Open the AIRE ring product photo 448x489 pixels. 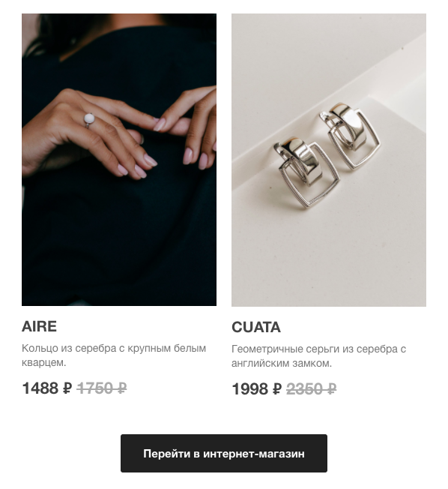[119, 160]
